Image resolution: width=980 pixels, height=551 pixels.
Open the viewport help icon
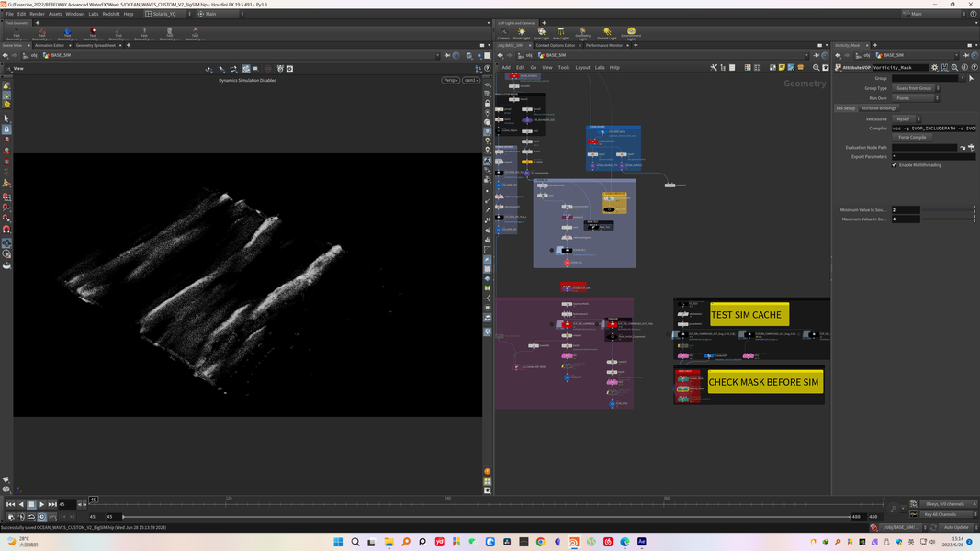(x=488, y=69)
